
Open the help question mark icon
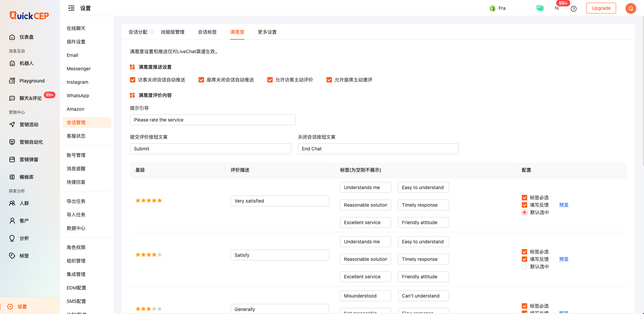point(574,8)
